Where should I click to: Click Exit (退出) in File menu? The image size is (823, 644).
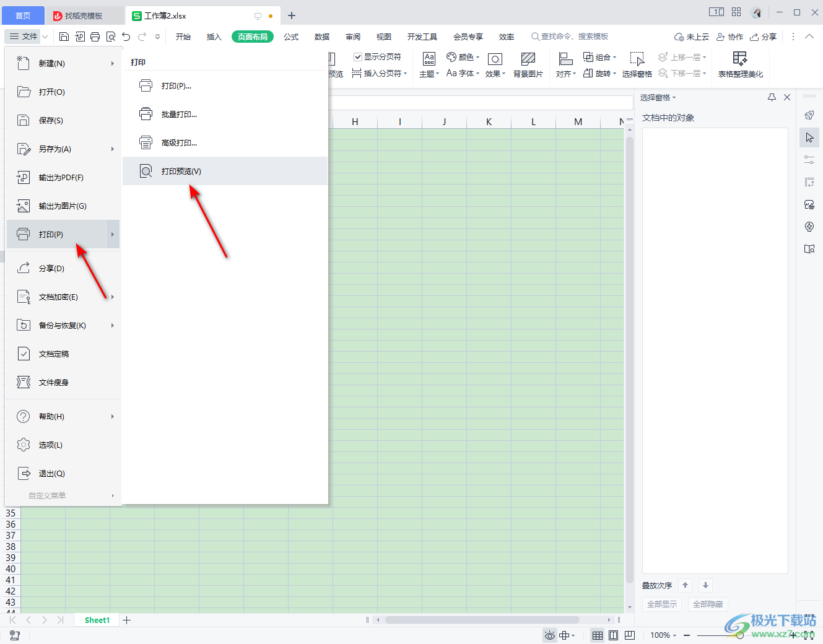point(63,473)
